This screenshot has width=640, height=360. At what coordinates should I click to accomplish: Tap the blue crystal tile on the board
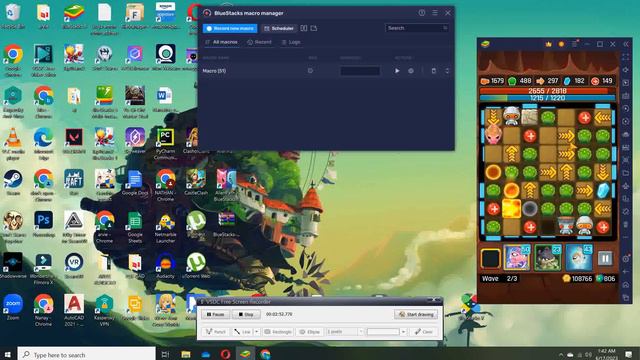(x=603, y=190)
